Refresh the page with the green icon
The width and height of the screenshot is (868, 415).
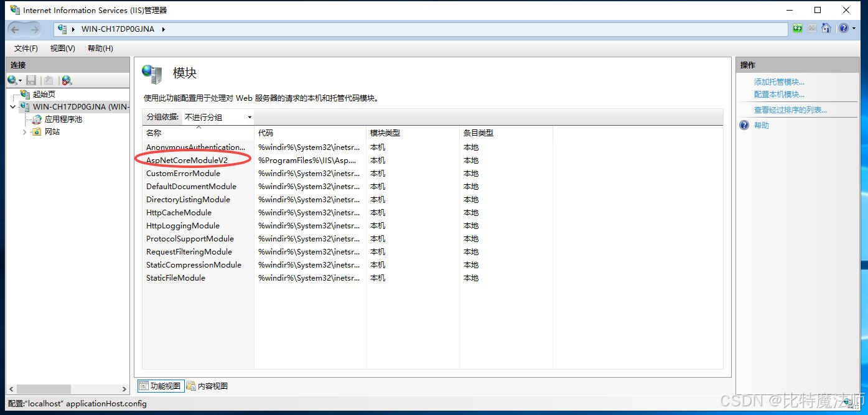tap(798, 29)
